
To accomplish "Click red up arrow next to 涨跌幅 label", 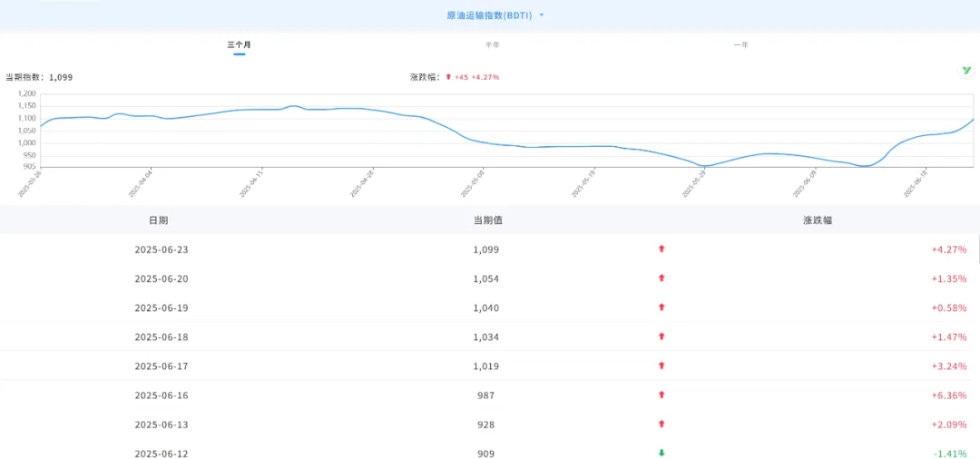I will coord(448,77).
